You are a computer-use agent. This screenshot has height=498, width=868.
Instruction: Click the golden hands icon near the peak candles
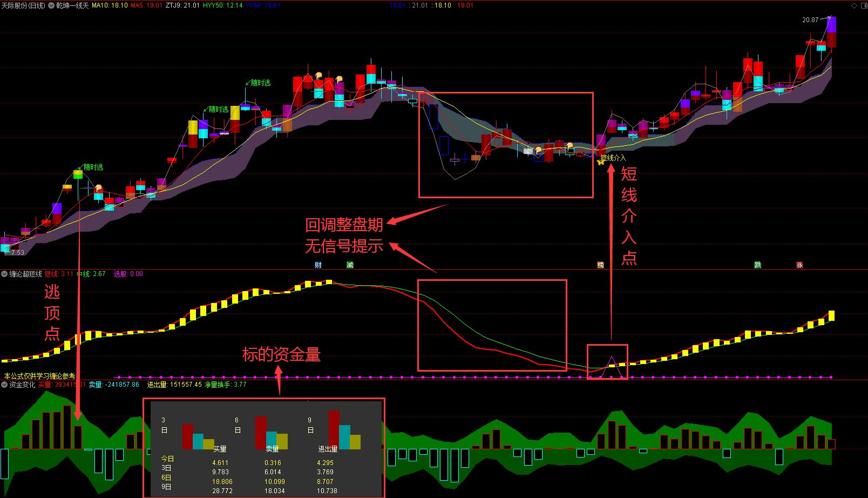click(318, 75)
